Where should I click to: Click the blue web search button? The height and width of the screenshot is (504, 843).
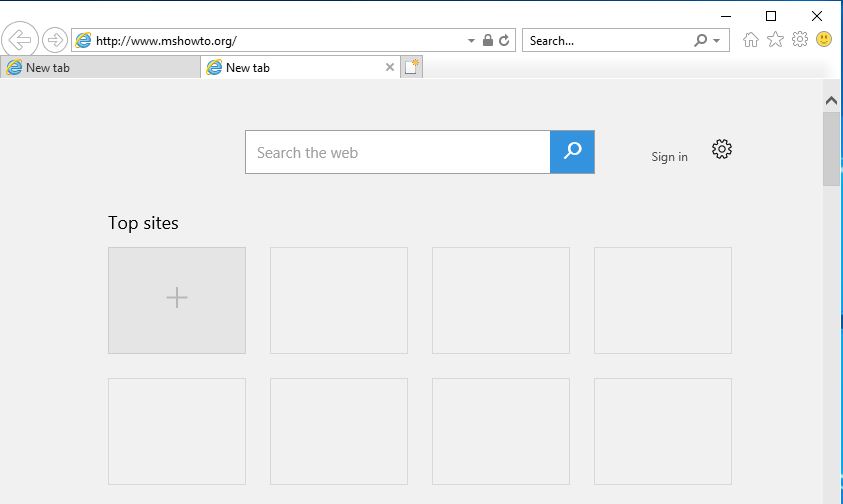pos(572,152)
